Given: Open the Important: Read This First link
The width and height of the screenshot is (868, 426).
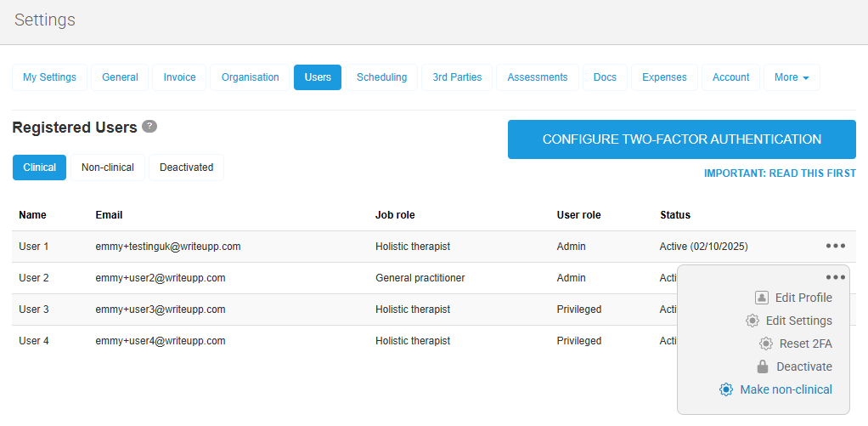Looking at the screenshot, I should click(x=779, y=173).
